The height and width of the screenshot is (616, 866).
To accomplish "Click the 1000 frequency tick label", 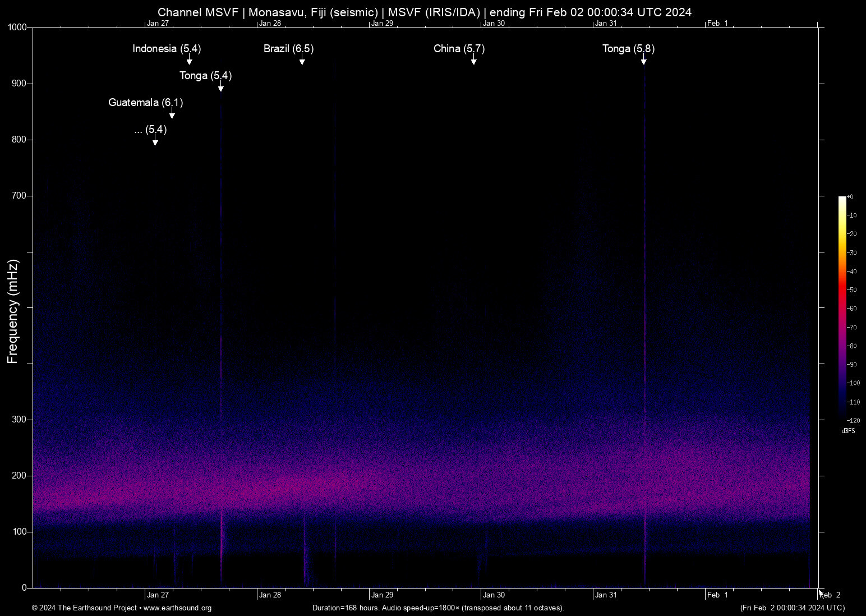I will click(17, 27).
